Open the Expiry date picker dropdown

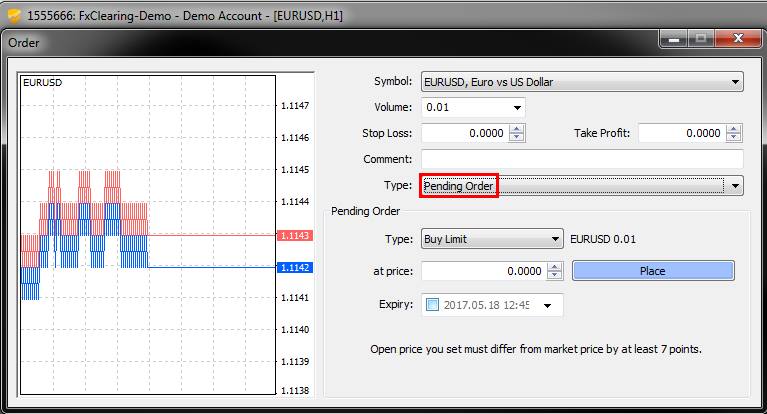pos(548,305)
